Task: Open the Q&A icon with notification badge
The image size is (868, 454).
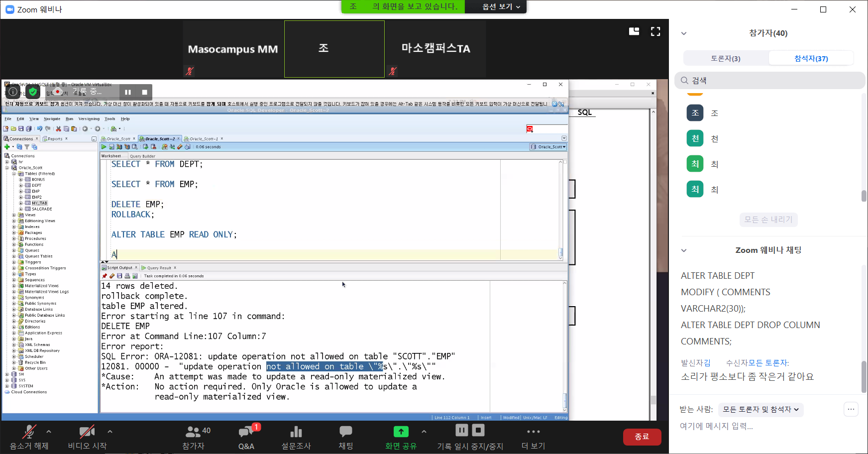Action: 246,432
